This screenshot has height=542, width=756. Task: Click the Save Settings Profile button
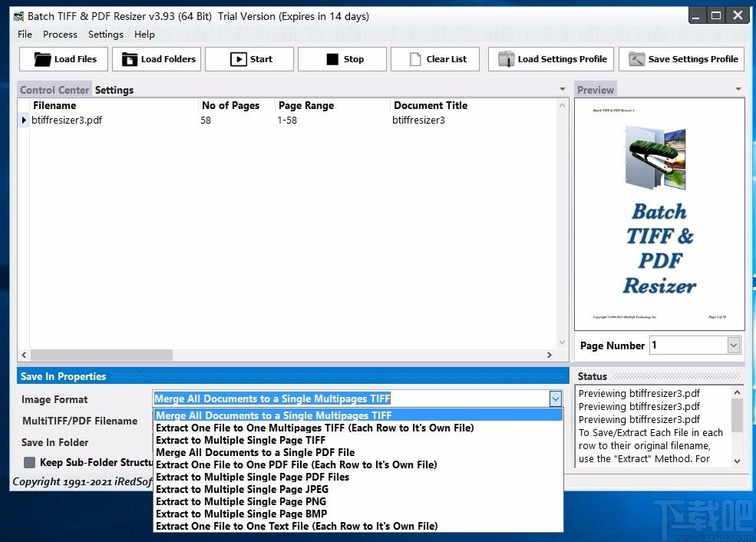click(x=682, y=59)
